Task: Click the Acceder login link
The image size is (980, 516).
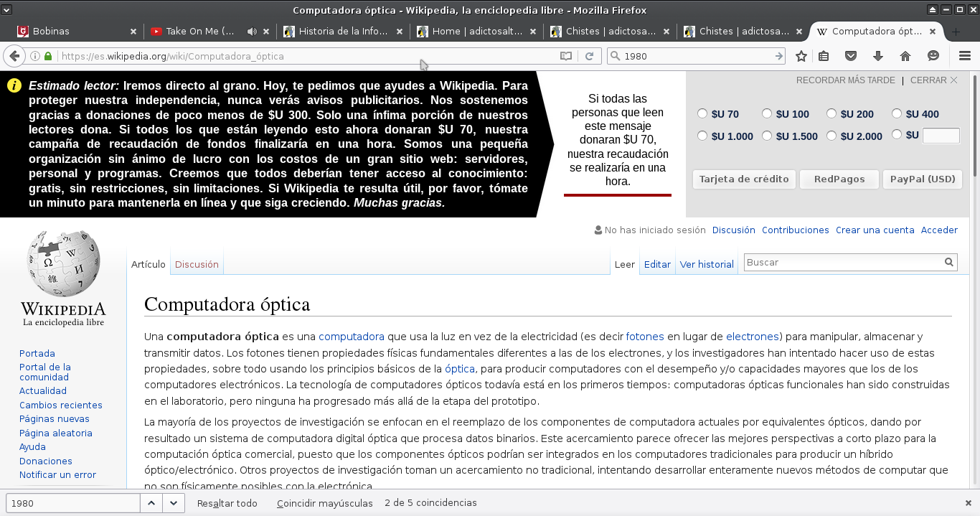Action: (939, 230)
